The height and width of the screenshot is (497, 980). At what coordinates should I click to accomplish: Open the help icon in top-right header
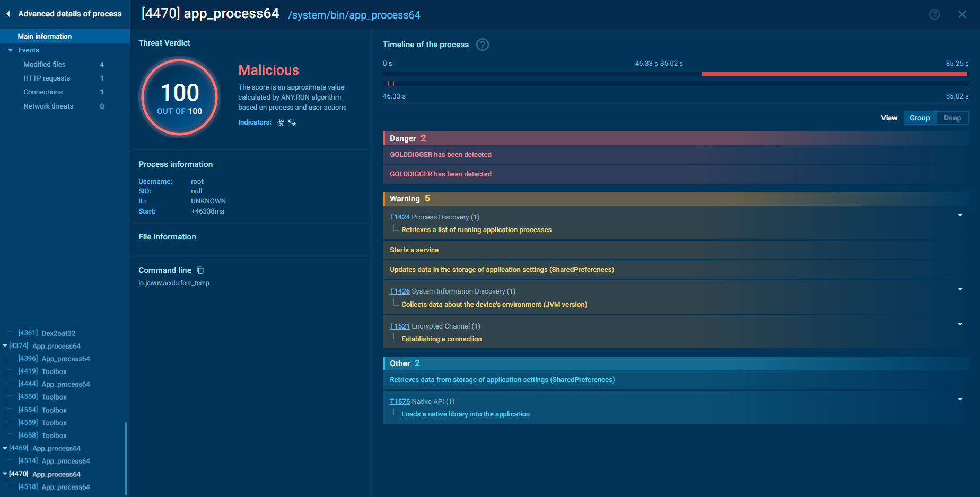(x=934, y=14)
